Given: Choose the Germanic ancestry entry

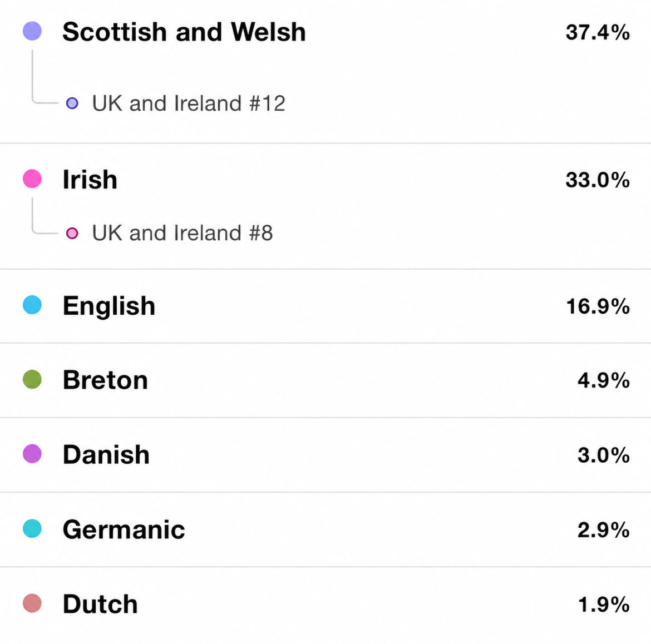Looking at the screenshot, I should point(325,529).
